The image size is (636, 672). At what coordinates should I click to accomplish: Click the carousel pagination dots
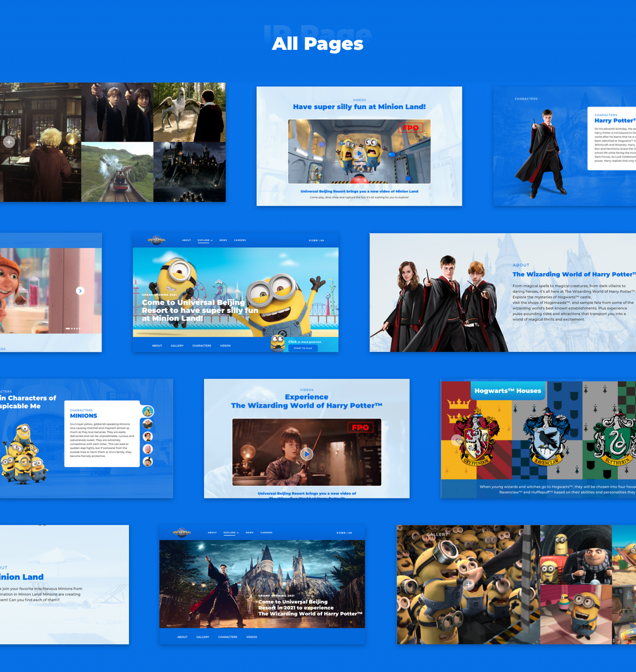click(73, 329)
